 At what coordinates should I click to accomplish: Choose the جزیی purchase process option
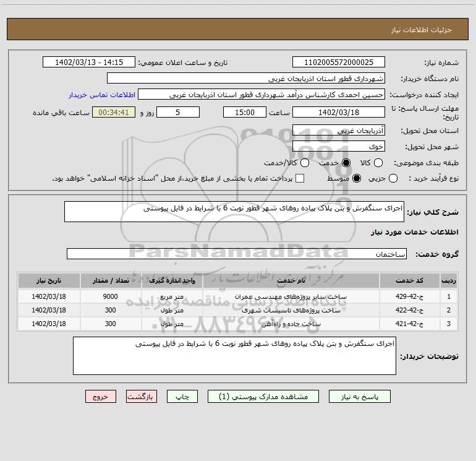tap(393, 178)
